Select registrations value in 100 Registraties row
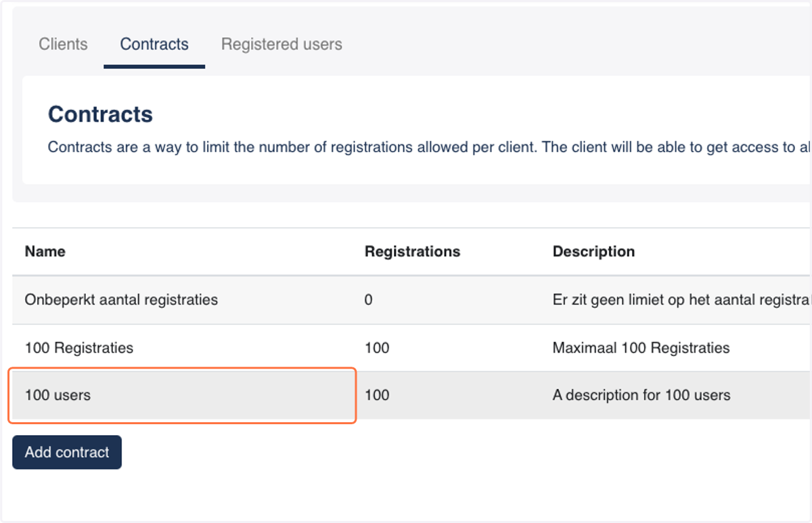The width and height of the screenshot is (812, 523). pyautogui.click(x=377, y=348)
